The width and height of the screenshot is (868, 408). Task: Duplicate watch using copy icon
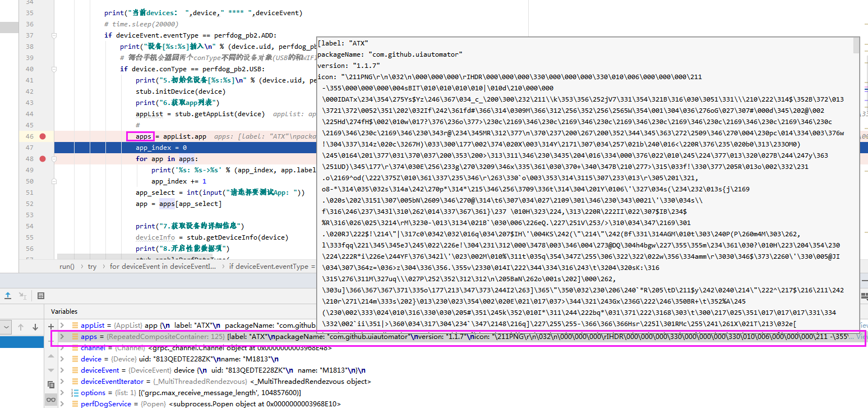(x=51, y=385)
